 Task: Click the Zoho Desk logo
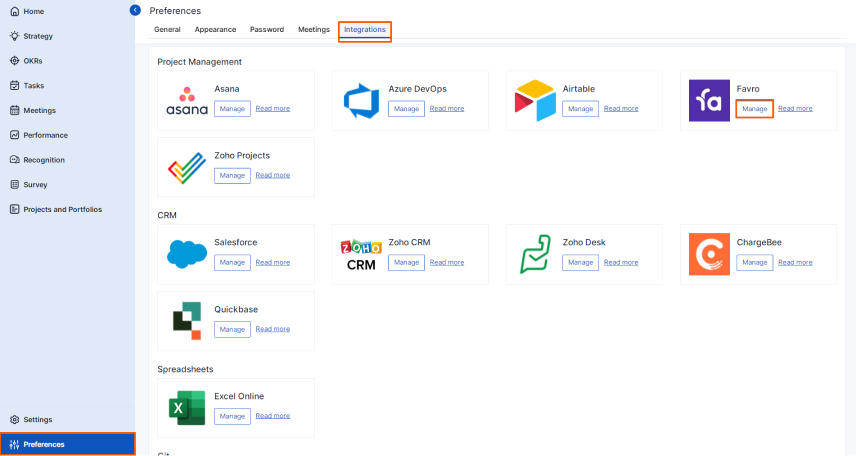(535, 254)
